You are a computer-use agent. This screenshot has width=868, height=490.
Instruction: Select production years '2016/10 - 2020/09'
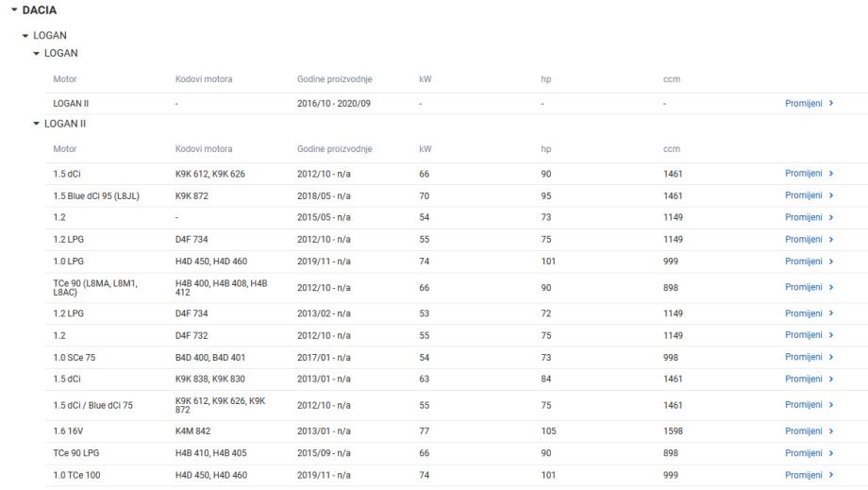(334, 104)
